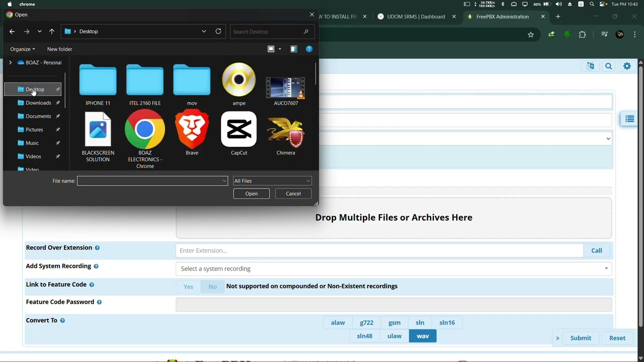Bookmark this page with the star
The width and height of the screenshot is (644, 362).
(530, 35)
